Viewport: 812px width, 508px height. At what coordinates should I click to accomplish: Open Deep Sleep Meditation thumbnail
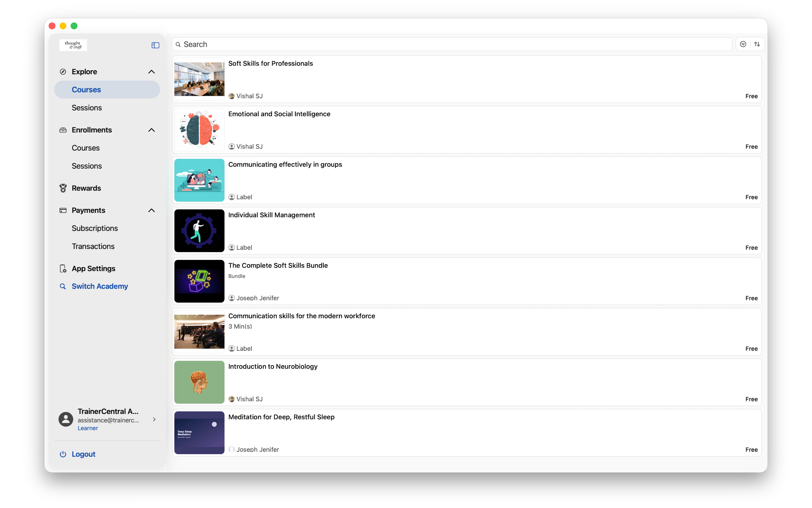click(199, 433)
